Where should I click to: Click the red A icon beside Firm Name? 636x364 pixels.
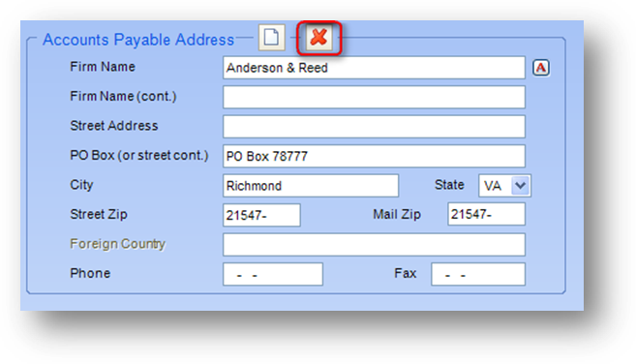pos(541,68)
